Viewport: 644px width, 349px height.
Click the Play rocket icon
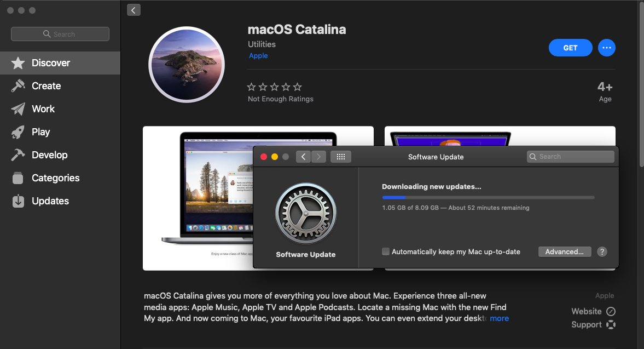18,132
